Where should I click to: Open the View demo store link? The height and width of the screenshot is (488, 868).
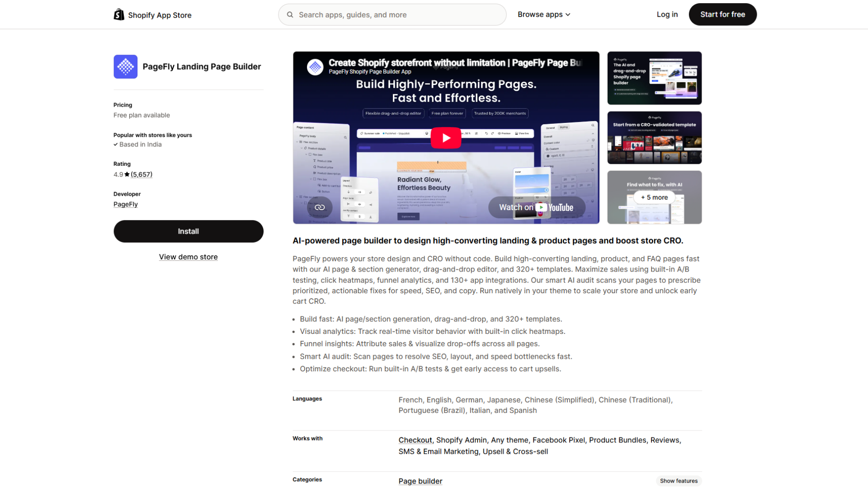click(x=189, y=257)
